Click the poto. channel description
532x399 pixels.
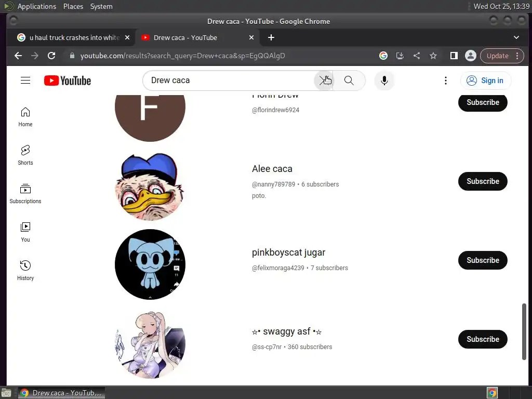pos(259,196)
